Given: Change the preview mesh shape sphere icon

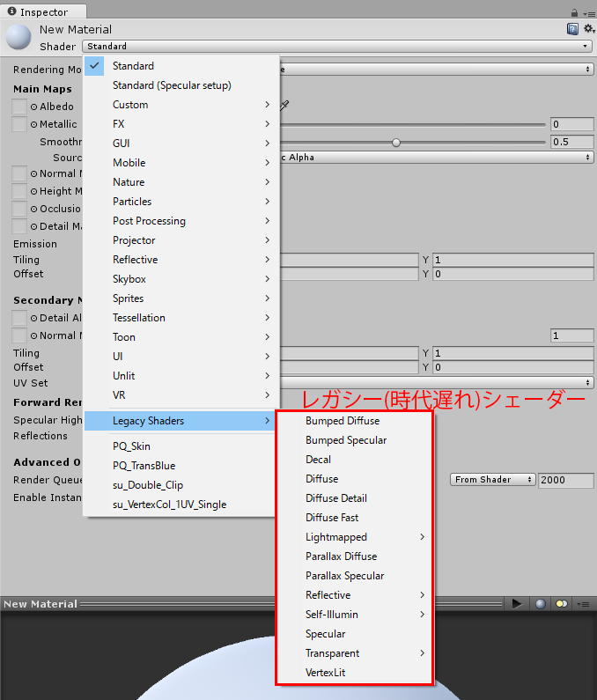Looking at the screenshot, I should click(541, 604).
